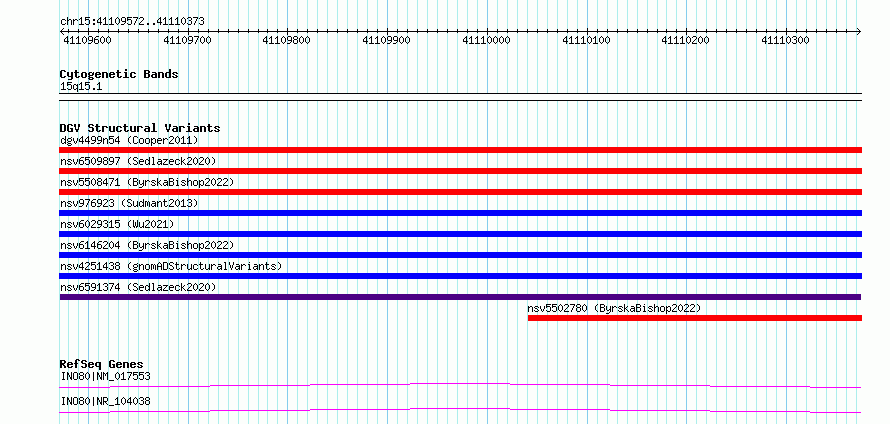This screenshot has width=890, height=424.
Task: Select the 15q15.1 band label
Action: [81, 87]
